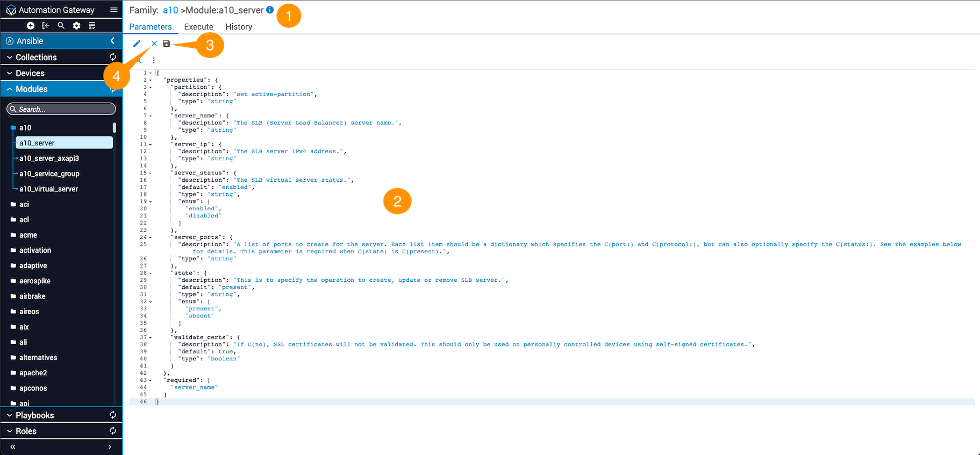
Task: Switch to the Execute tab
Action: coord(199,27)
